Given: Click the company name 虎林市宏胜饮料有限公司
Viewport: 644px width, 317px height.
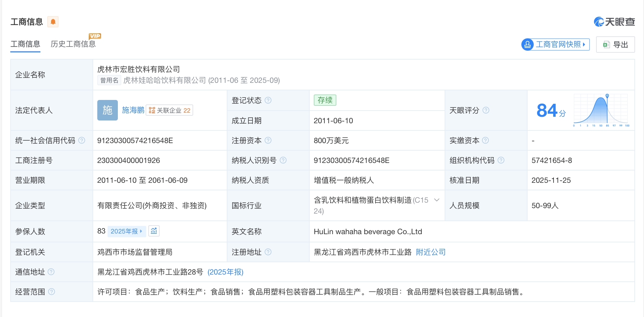Looking at the screenshot, I should [x=138, y=69].
